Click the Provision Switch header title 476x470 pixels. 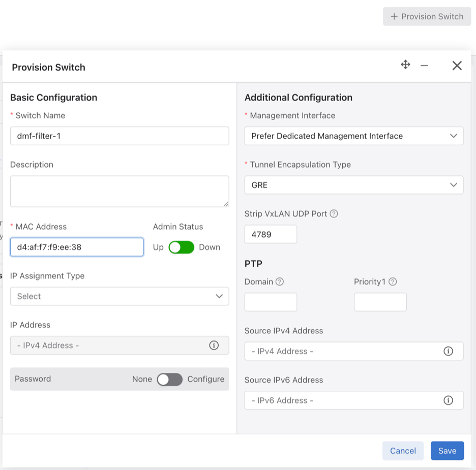coord(48,67)
